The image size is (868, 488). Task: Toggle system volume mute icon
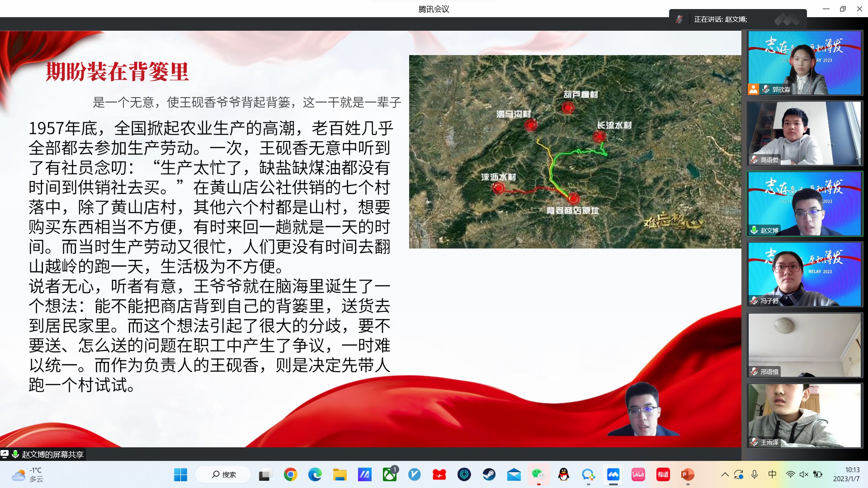(804, 474)
